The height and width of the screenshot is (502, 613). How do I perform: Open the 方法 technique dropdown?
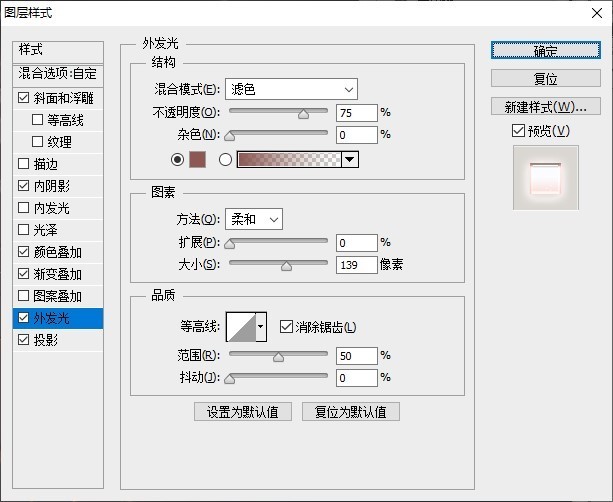point(254,219)
